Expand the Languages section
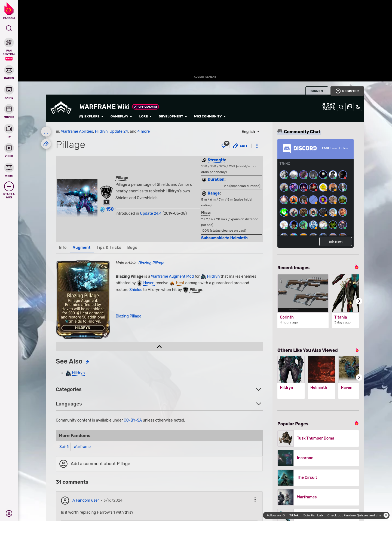The image size is (392, 545). [x=159, y=404]
